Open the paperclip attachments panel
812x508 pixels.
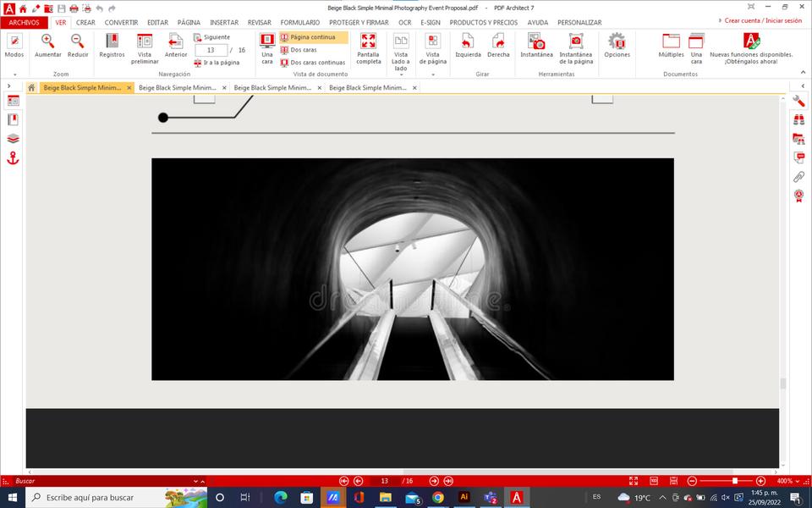[x=798, y=177]
